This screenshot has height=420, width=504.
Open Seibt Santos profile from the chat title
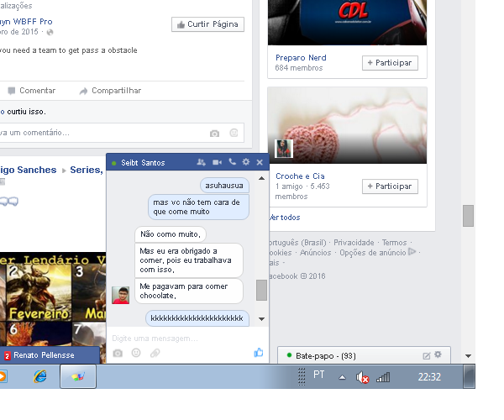(x=143, y=163)
